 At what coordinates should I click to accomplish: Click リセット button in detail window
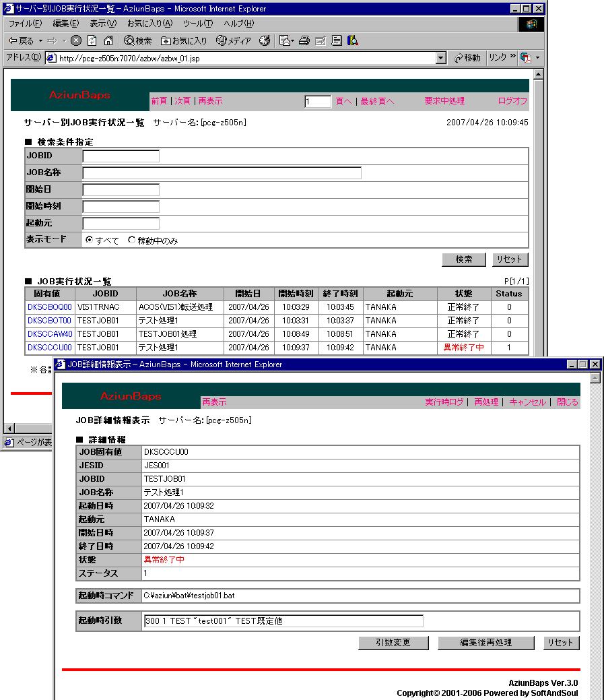point(561,643)
